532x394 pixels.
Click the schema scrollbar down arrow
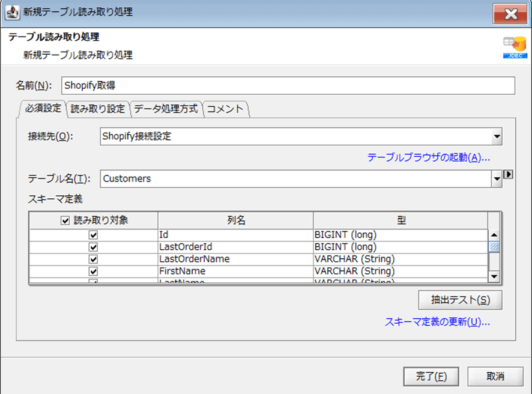point(494,276)
